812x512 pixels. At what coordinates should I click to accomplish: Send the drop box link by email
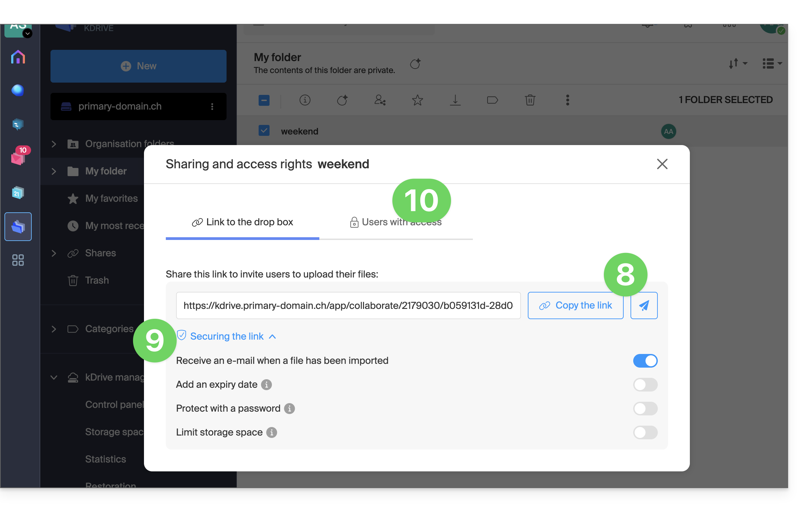(644, 305)
